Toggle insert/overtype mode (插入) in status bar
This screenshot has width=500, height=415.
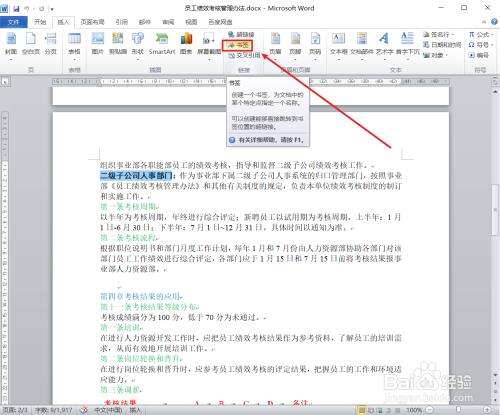135,410
